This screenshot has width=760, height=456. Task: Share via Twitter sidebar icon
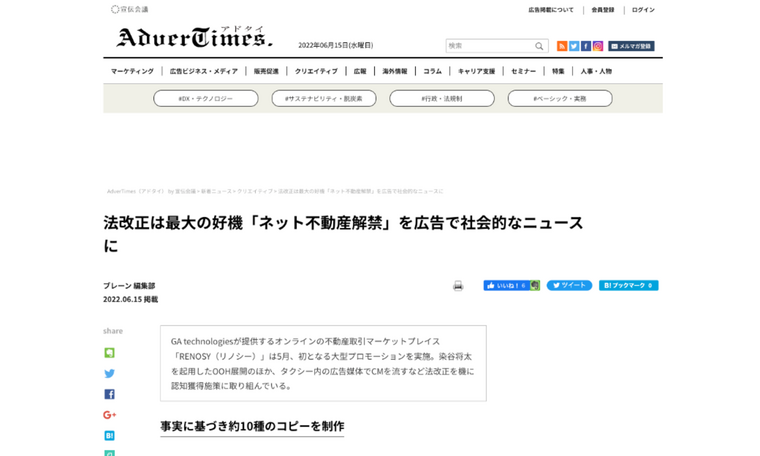coord(109,374)
